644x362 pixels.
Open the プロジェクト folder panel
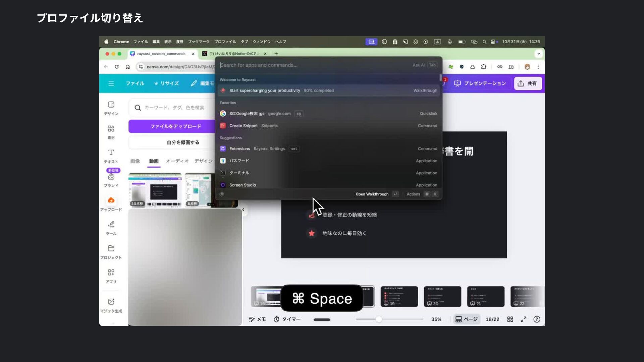(111, 252)
